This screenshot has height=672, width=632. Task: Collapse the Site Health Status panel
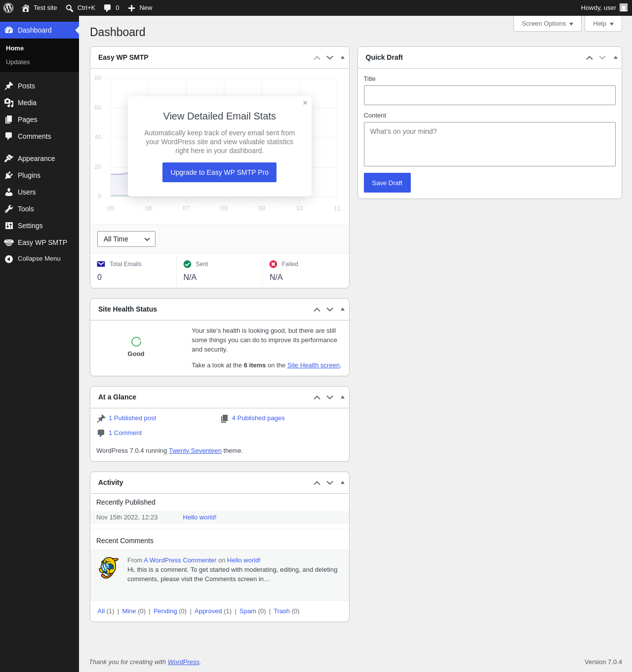pos(343,309)
